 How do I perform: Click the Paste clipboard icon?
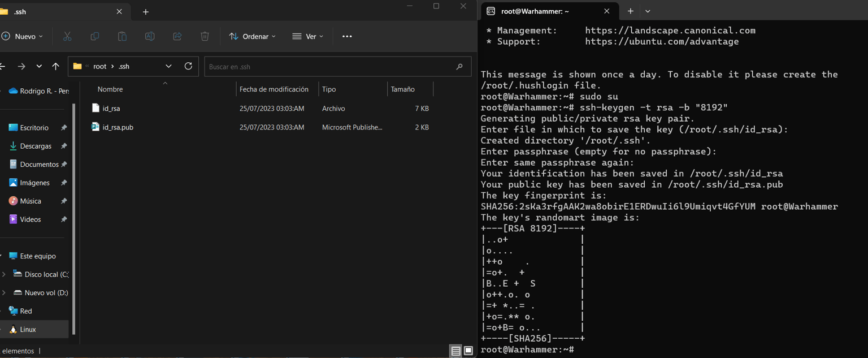[122, 36]
